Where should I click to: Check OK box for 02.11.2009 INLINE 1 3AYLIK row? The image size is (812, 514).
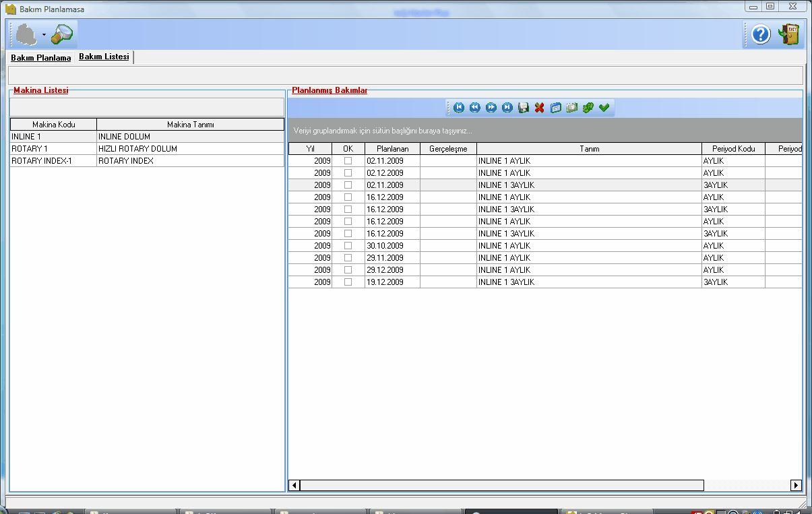[x=348, y=185]
